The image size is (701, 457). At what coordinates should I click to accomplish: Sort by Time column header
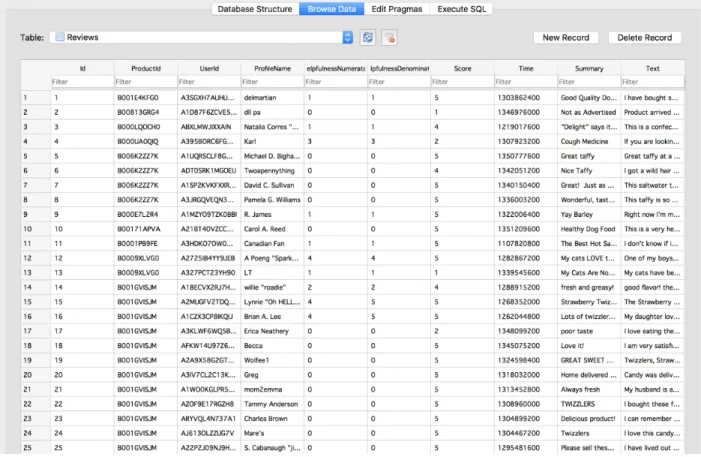(526, 68)
